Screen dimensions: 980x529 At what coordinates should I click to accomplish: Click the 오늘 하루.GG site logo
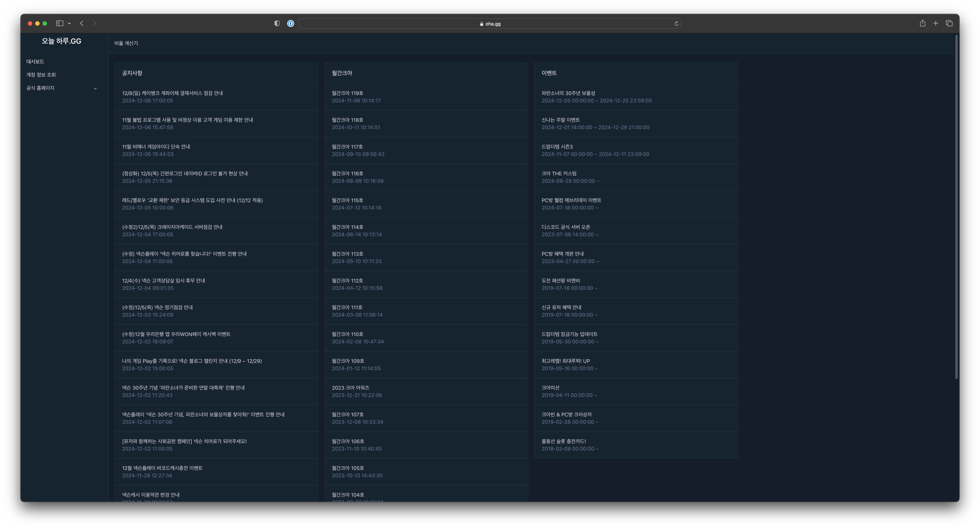tap(61, 41)
